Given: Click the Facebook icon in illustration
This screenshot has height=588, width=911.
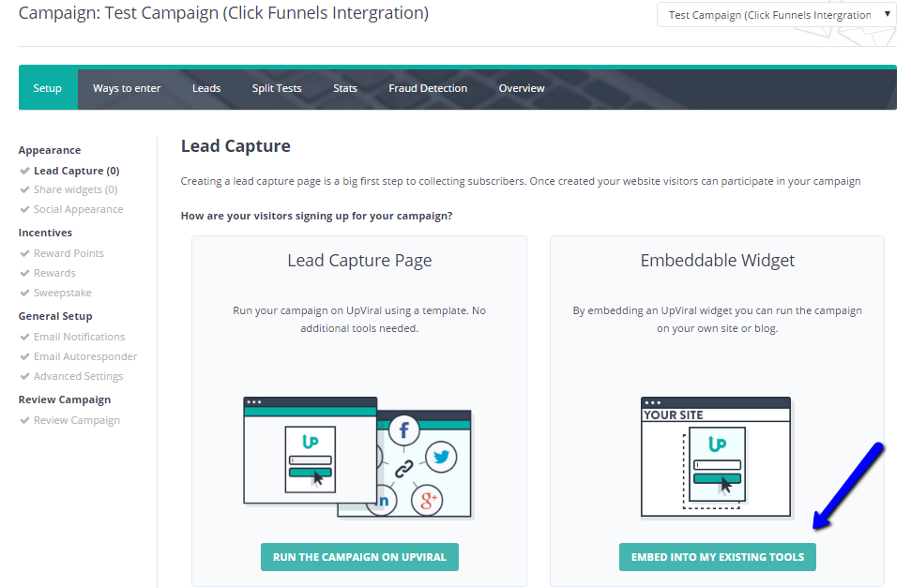Looking at the screenshot, I should tap(403, 430).
